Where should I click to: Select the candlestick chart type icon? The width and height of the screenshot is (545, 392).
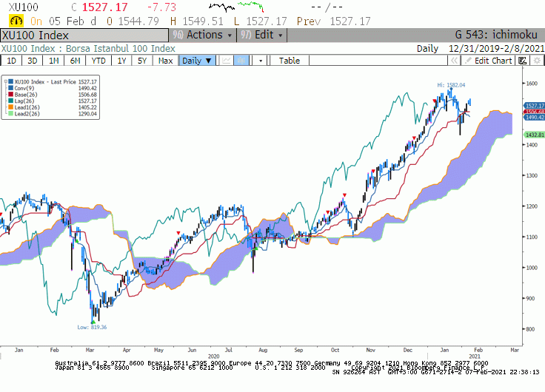coord(241,61)
